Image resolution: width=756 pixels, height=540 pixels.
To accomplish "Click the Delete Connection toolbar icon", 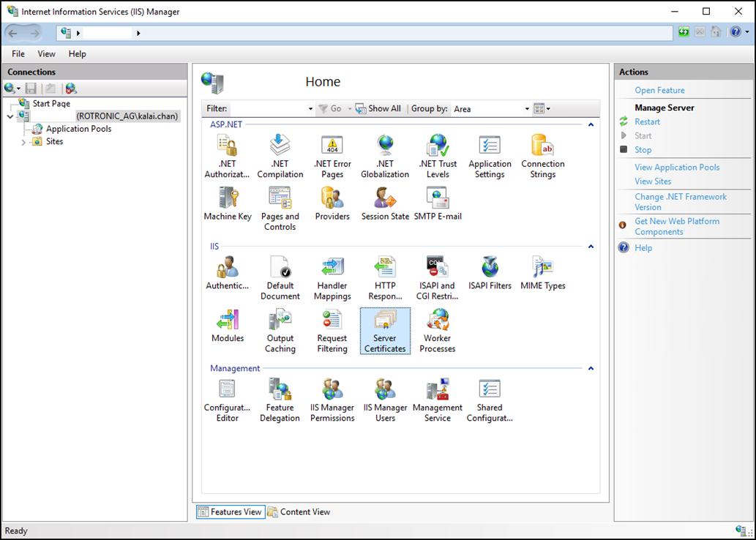I will pyautogui.click(x=71, y=89).
